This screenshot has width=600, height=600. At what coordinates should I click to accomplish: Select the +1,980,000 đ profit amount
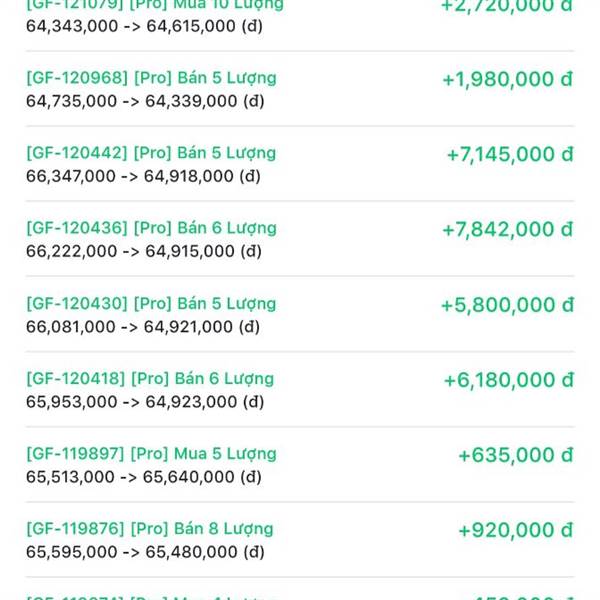[x=508, y=79]
